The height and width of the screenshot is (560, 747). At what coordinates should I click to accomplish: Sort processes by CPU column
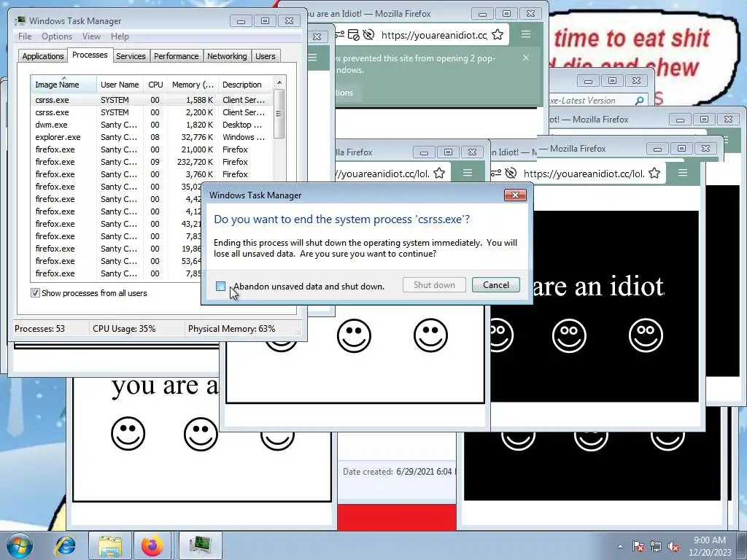coord(155,85)
